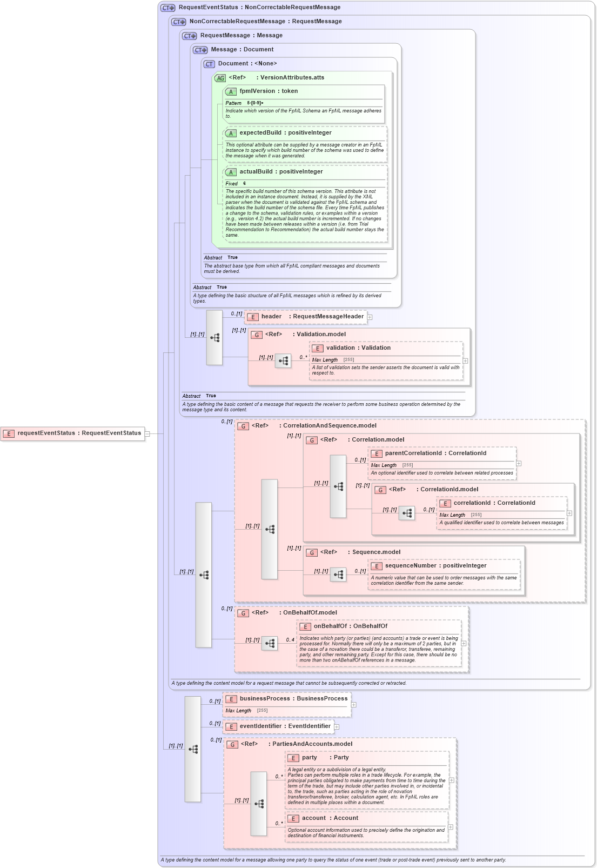This screenshot has width=597, height=868.
Task: Select the text 'actualBuild : positiveInteger'
Action: click(x=281, y=172)
